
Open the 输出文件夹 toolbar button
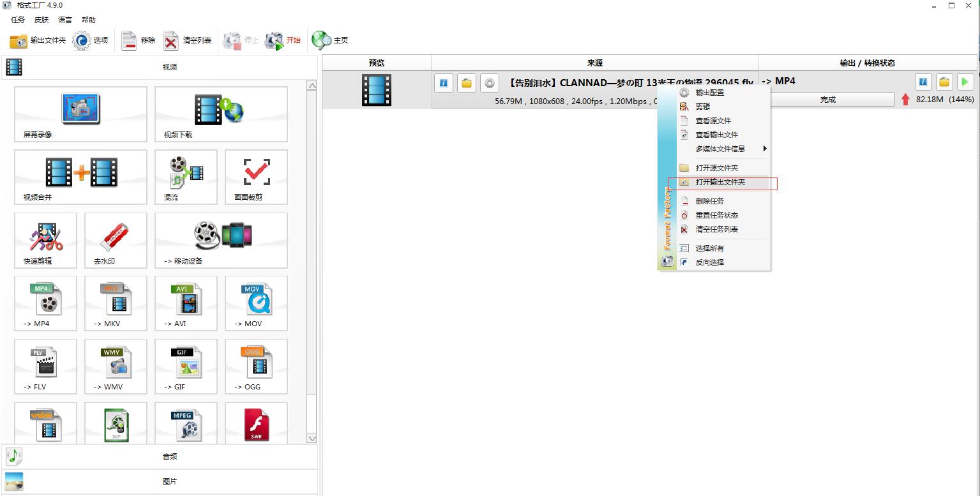tap(38, 40)
